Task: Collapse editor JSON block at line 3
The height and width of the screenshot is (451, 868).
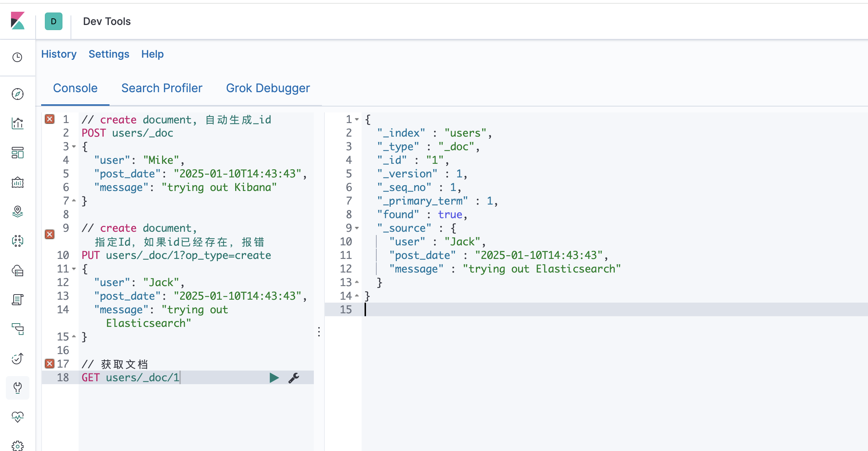Action: (x=74, y=147)
